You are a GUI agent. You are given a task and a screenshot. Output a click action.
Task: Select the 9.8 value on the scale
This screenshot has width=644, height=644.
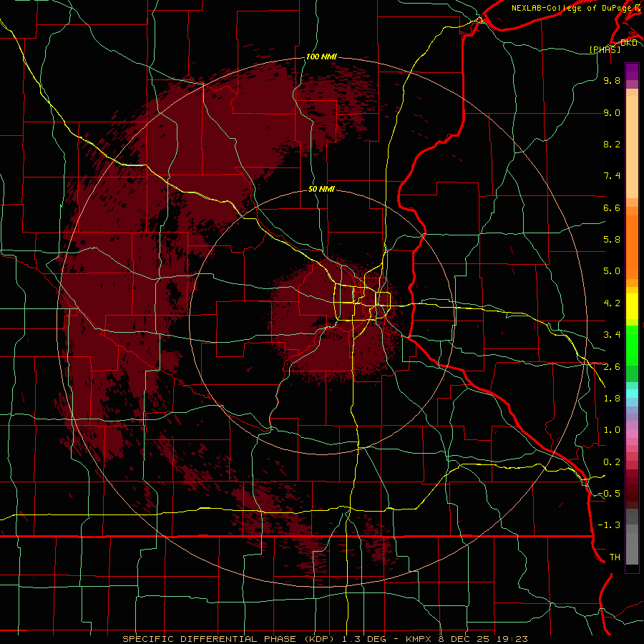[612, 80]
